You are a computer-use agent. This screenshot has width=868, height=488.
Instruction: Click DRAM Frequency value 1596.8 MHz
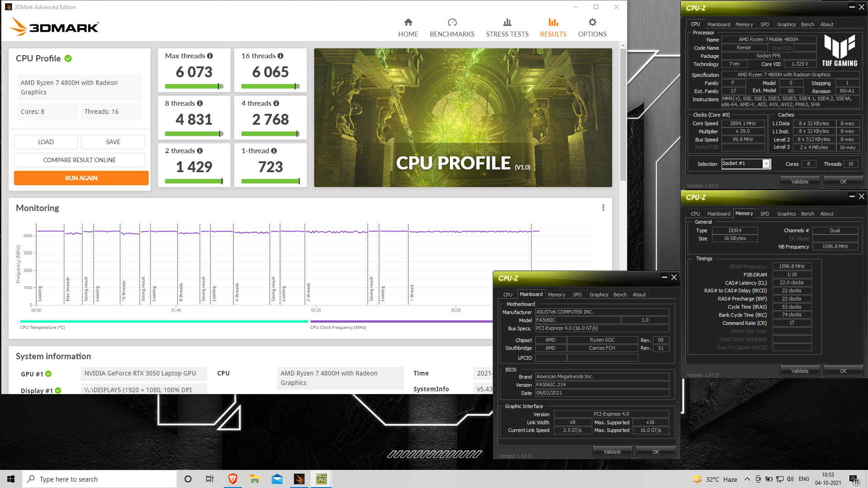click(x=792, y=267)
